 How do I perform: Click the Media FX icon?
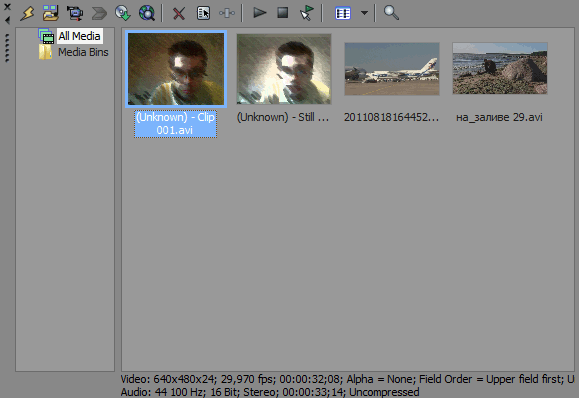227,13
